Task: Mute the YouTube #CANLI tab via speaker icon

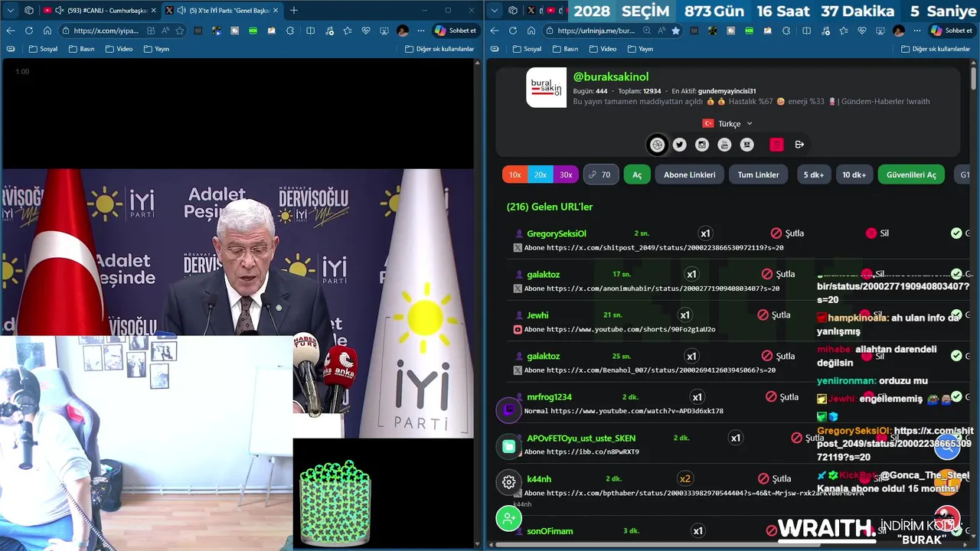Action: coord(59,10)
